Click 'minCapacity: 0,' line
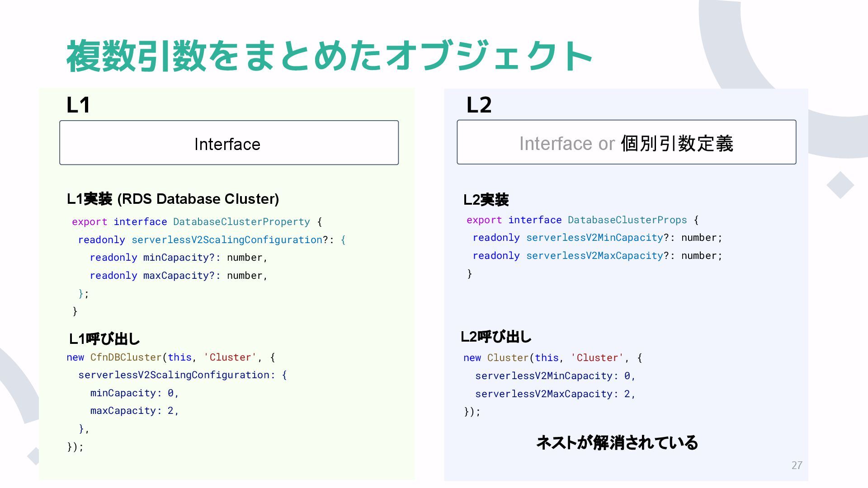This screenshot has height=488, width=868. [x=135, y=393]
